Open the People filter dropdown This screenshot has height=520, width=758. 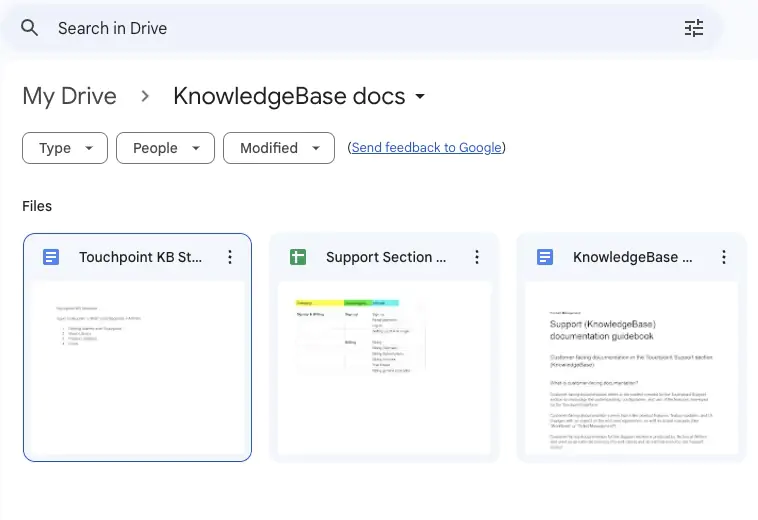tap(165, 148)
